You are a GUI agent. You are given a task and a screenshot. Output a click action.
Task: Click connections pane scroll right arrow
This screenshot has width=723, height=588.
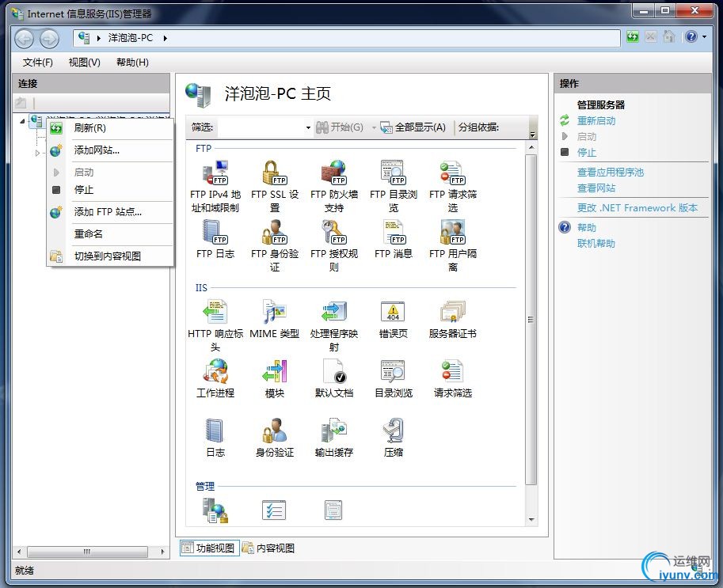(163, 551)
